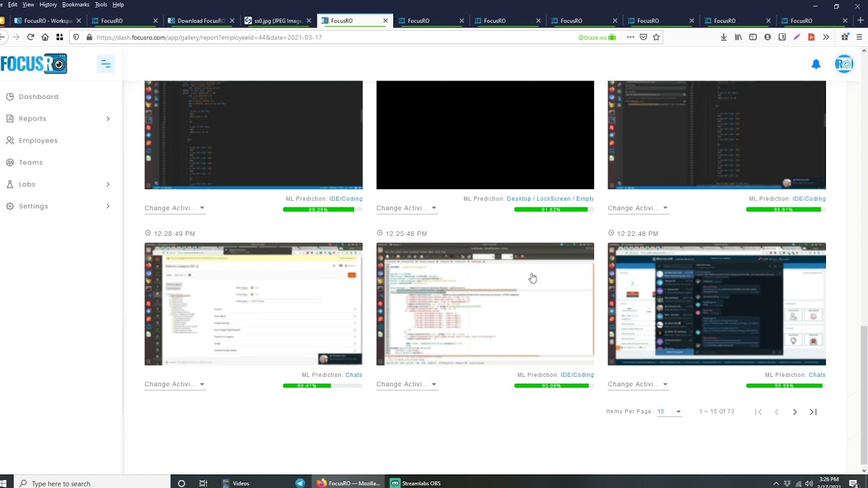Open Change Activity dropdown for 12:25:48 PM
The image size is (868, 488).
point(406,384)
